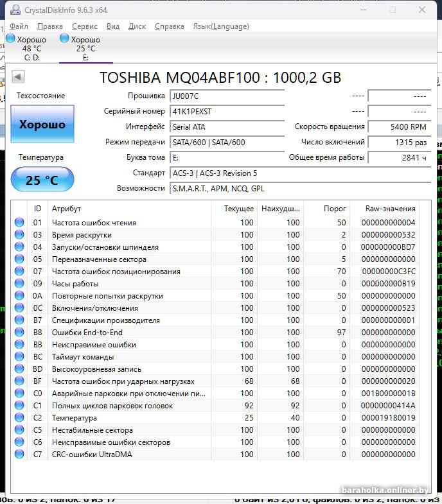Click the Порог column header

[327, 208]
